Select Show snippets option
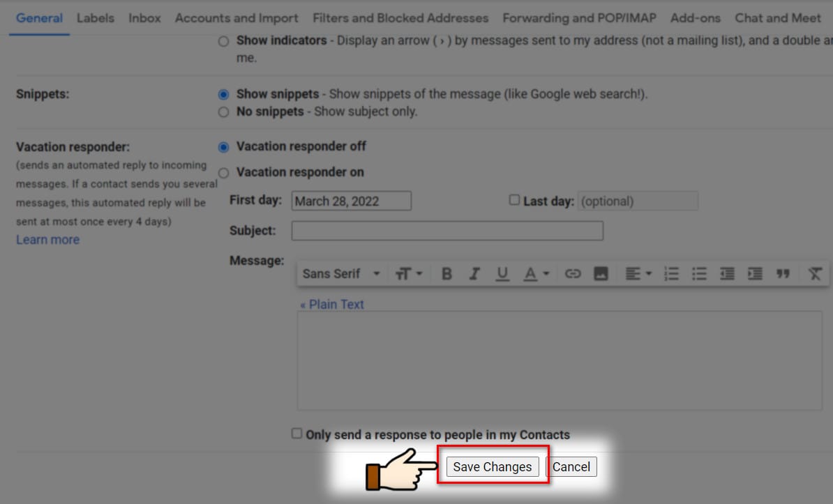This screenshot has width=833, height=504. (x=224, y=95)
